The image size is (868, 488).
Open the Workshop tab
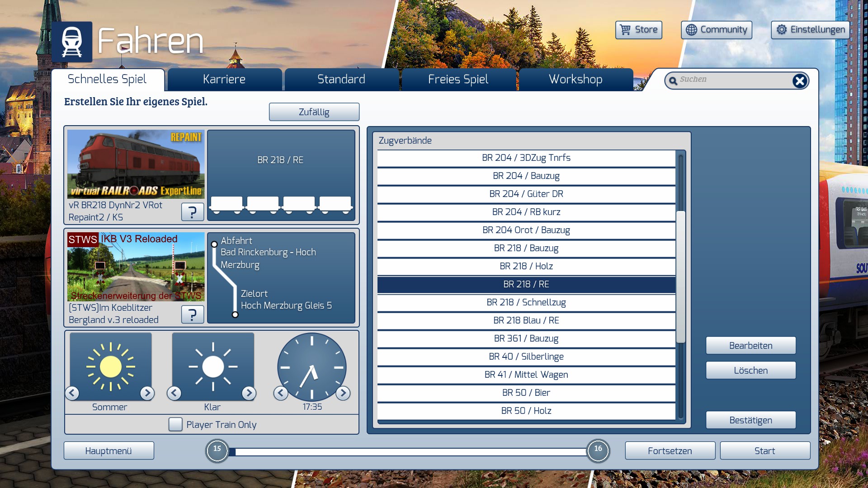pos(575,80)
